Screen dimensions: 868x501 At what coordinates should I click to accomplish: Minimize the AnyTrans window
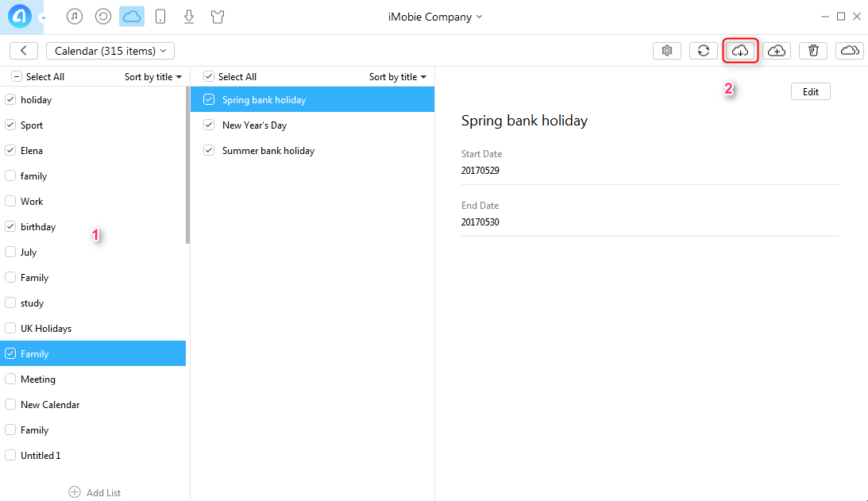[x=825, y=17]
